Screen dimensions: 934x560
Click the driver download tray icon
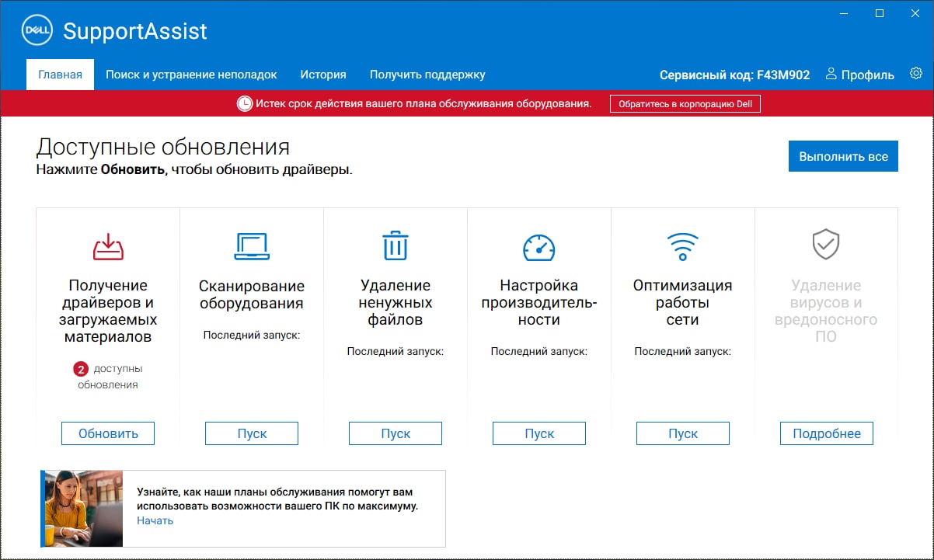click(x=108, y=245)
